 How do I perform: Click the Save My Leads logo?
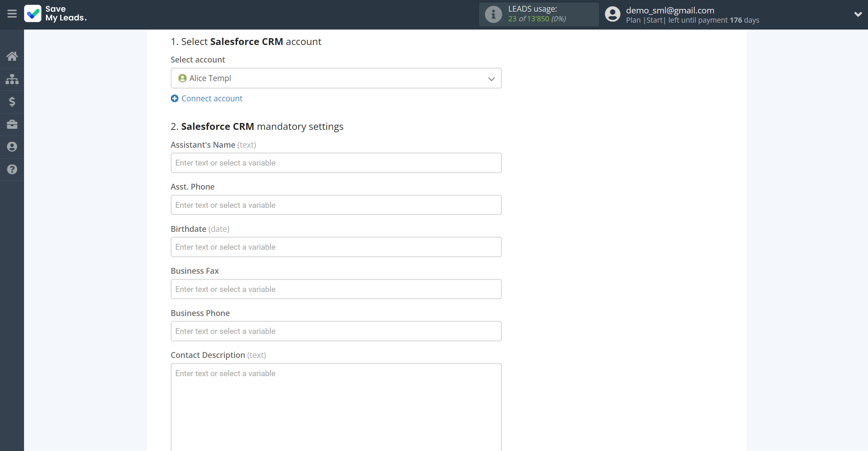point(56,13)
